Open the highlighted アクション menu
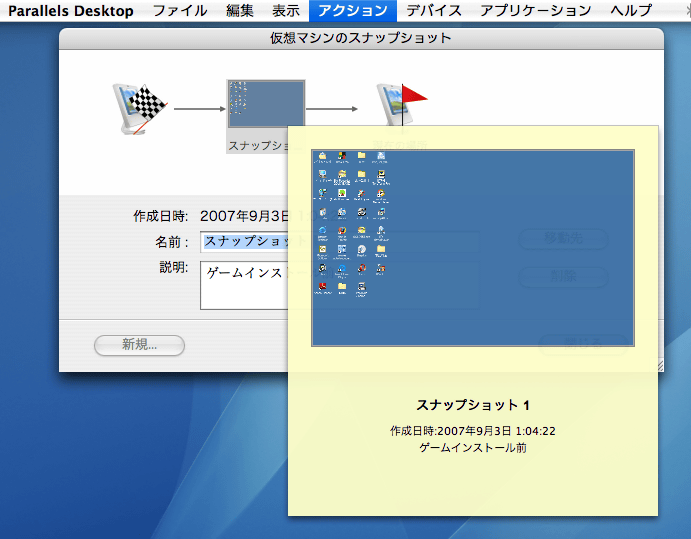 (353, 11)
